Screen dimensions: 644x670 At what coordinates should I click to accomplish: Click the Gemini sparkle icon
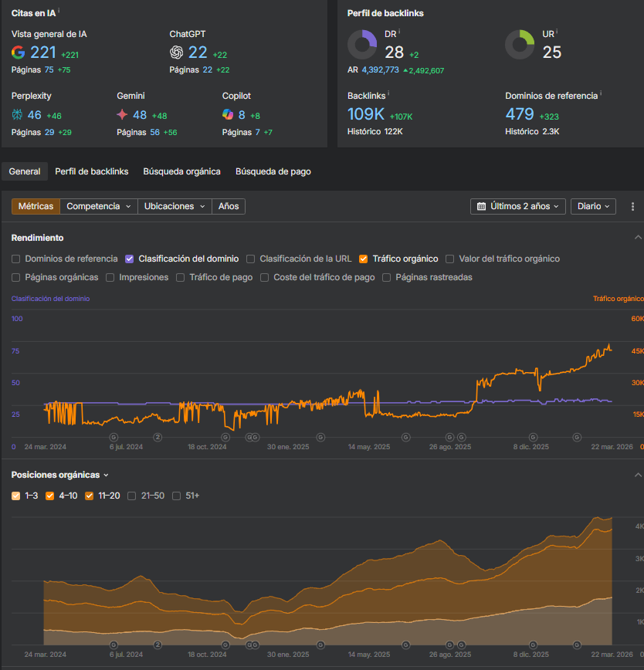123,114
